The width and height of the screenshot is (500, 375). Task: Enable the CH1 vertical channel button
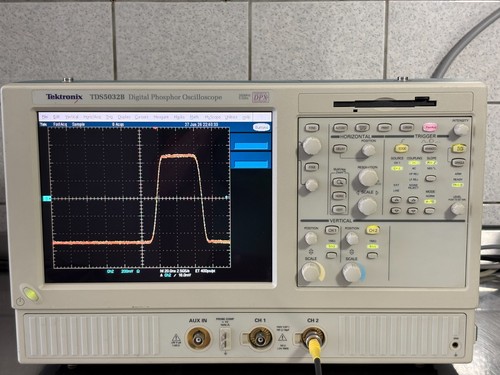tap(332, 230)
